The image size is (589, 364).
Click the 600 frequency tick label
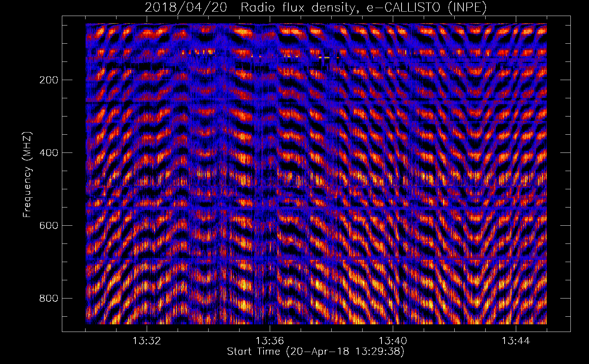tap(49, 226)
